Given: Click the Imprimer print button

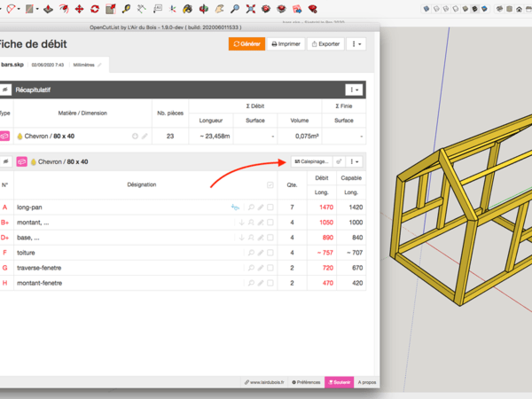Looking at the screenshot, I should tap(286, 43).
